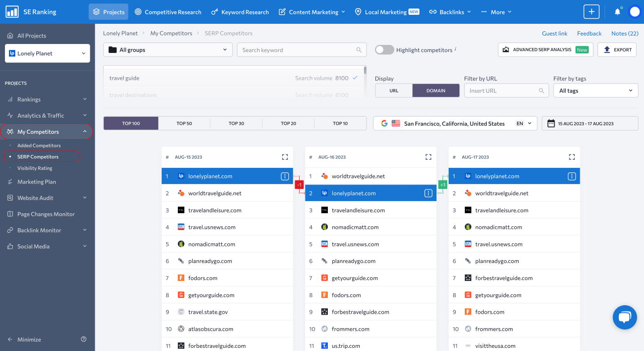Click the Marketing Plan checklist icon
644x351 pixels.
click(x=10, y=182)
